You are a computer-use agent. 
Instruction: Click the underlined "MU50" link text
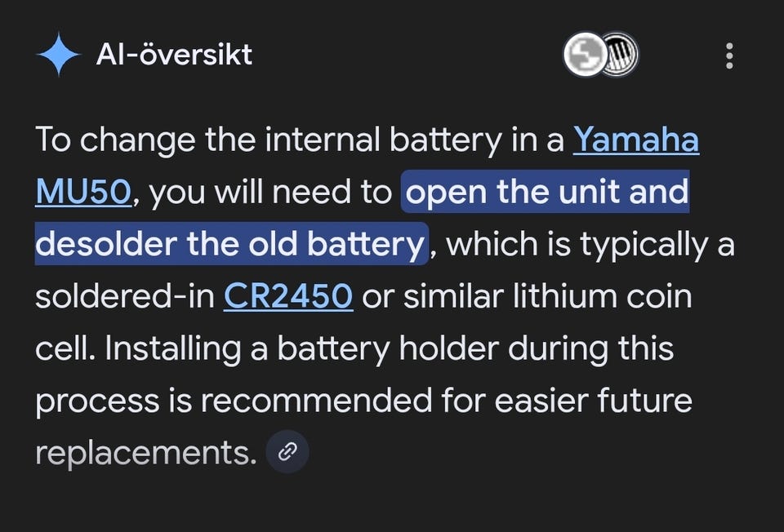[x=82, y=193]
